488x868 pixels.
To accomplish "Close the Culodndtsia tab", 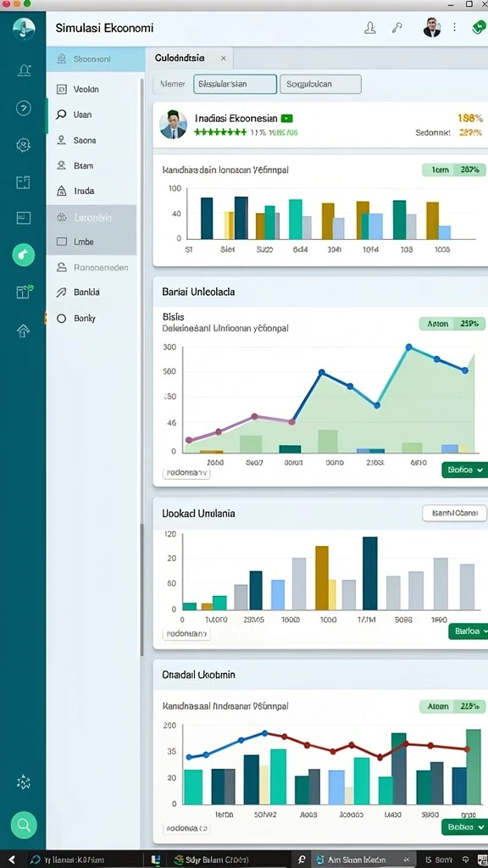I will point(224,58).
